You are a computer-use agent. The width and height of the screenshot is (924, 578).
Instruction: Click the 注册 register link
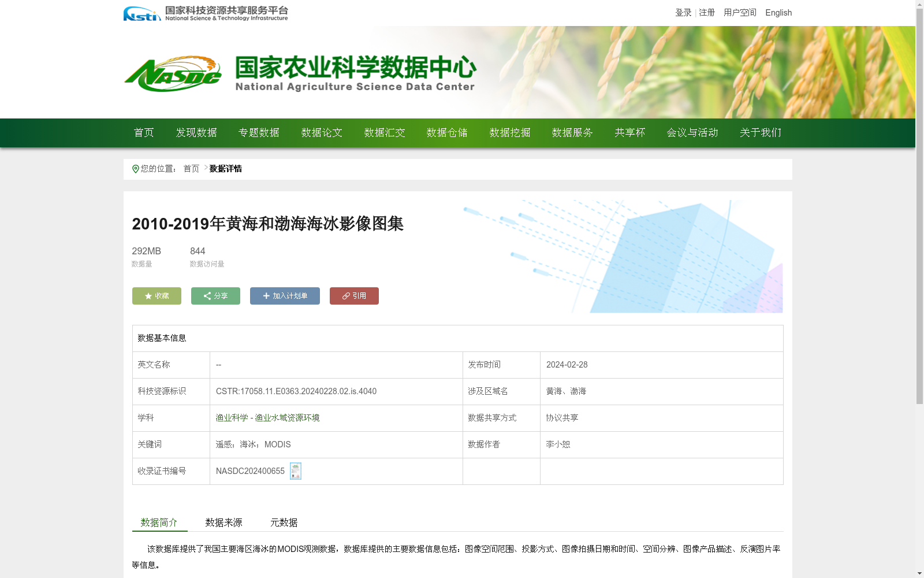707,13
